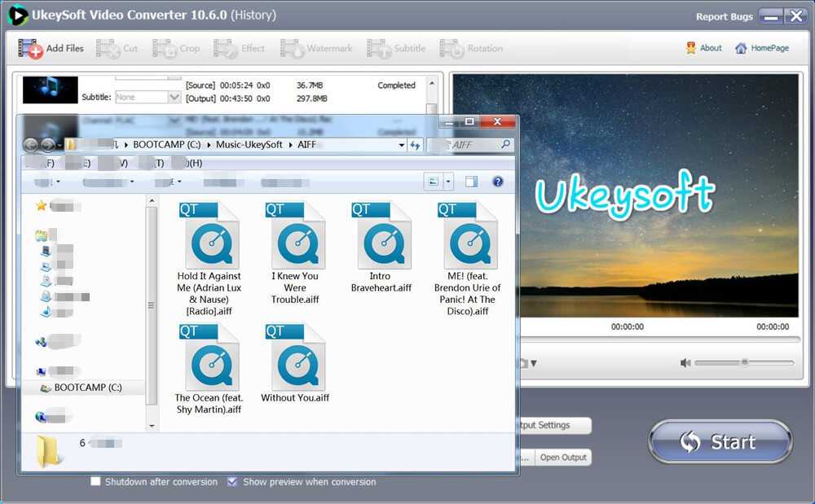This screenshot has height=504, width=815.
Task: Open Hold It Against Me aiff file
Action: (x=210, y=237)
